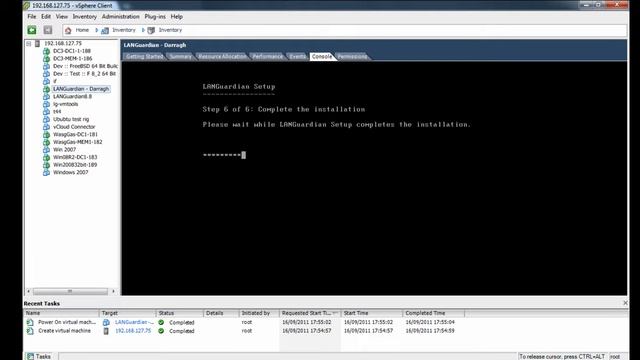The width and height of the screenshot is (640, 360).
Task: Click the green Completed icon in the Power On row
Action: coord(161,322)
